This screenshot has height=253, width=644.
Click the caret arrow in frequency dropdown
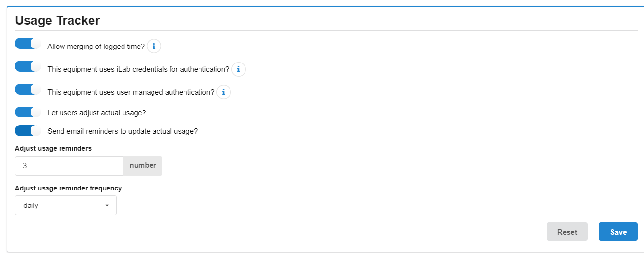[x=107, y=206]
